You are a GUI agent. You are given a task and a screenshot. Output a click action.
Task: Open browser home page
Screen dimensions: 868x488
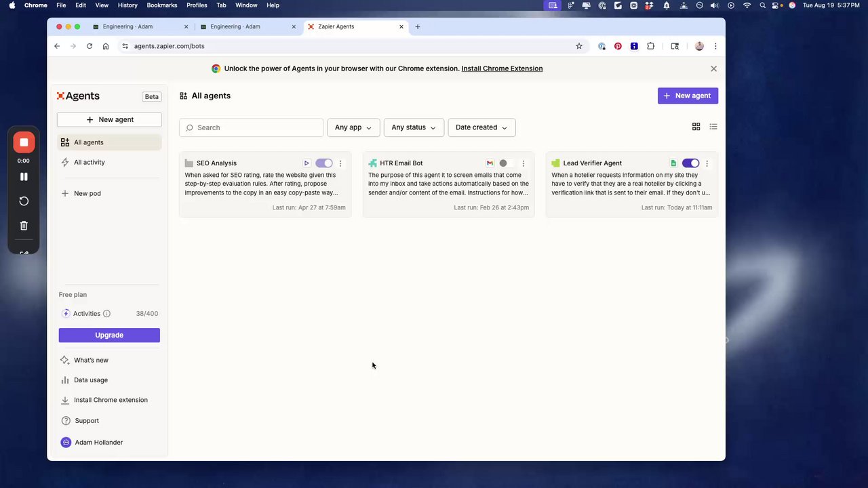coord(106,46)
